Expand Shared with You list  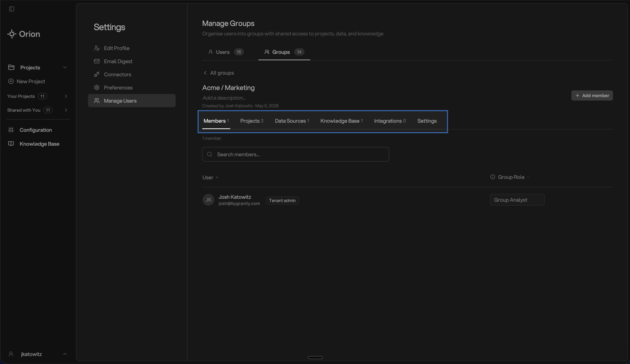[66, 110]
